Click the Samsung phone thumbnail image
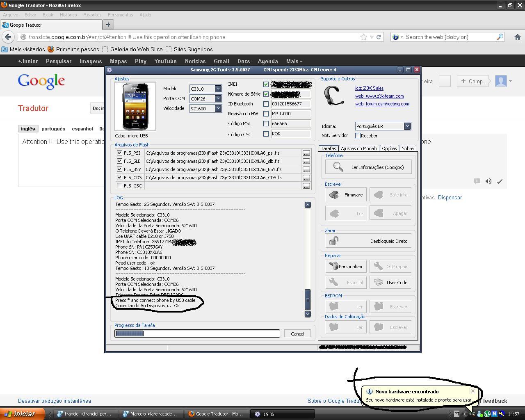This screenshot has height=420, width=525. (135, 106)
